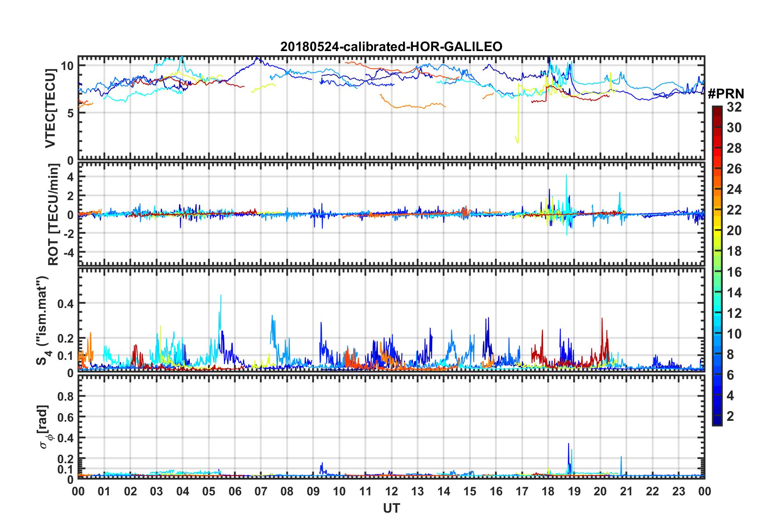This screenshot has width=783, height=532.
Task: Click the UT axis tick label "13"
Action: coord(417,492)
